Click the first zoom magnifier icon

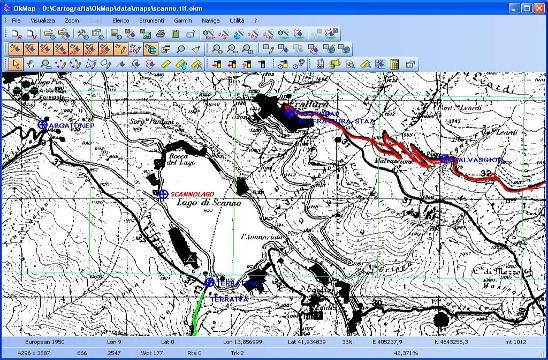tap(217, 49)
